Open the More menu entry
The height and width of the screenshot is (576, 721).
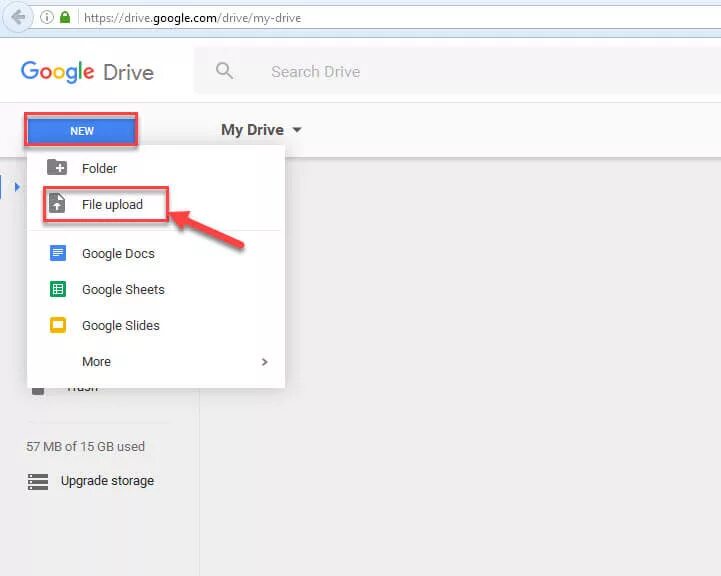[156, 362]
